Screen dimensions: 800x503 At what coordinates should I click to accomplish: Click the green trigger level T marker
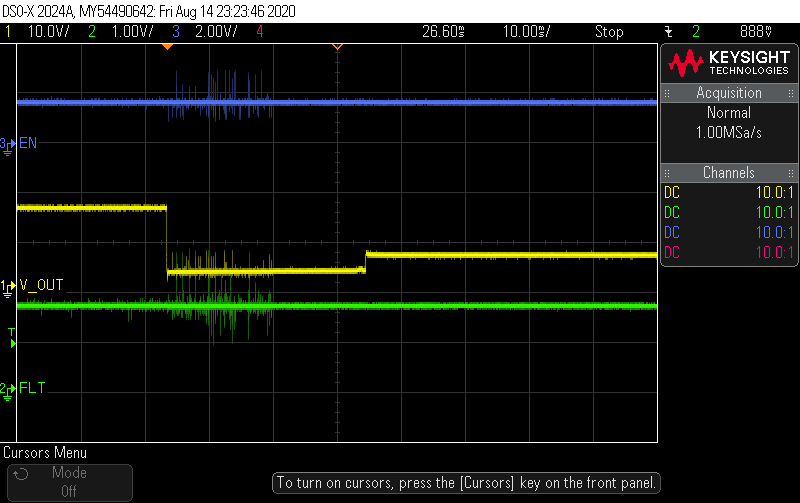(12, 338)
